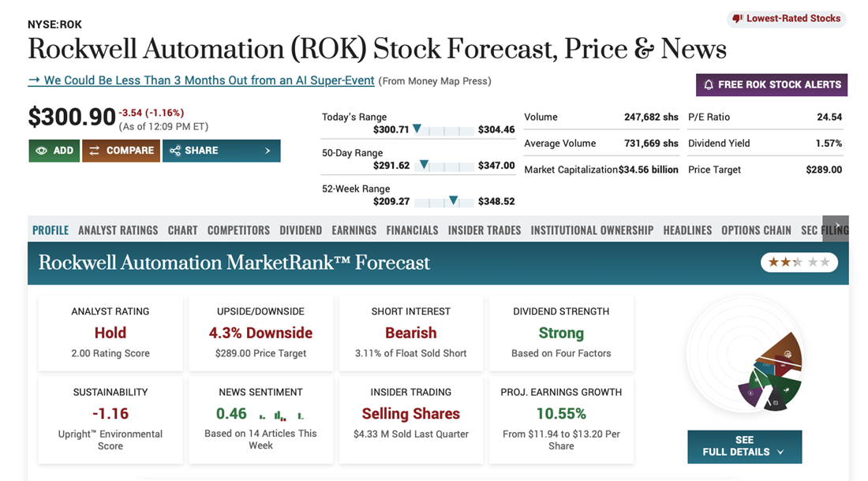Open the News Sentiment 0.46 card
This screenshot has width=868, height=481.
pyautogui.click(x=260, y=420)
